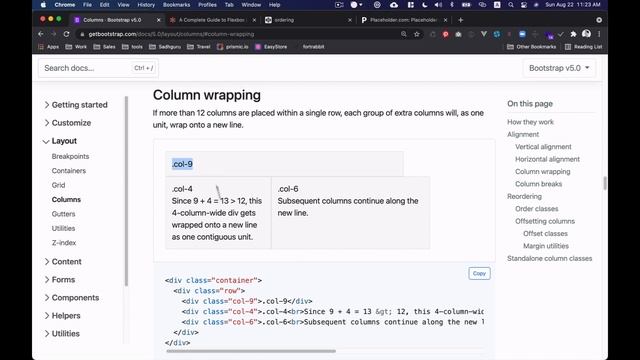The image size is (640, 360).
Task: Click the code block horizontal scrollbar
Action: click(x=251, y=351)
